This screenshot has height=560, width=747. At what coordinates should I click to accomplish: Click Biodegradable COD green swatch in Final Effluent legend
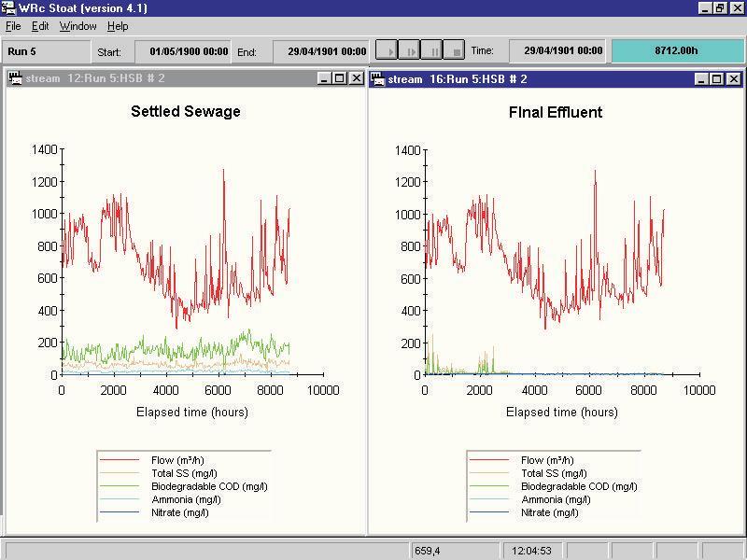pos(488,486)
